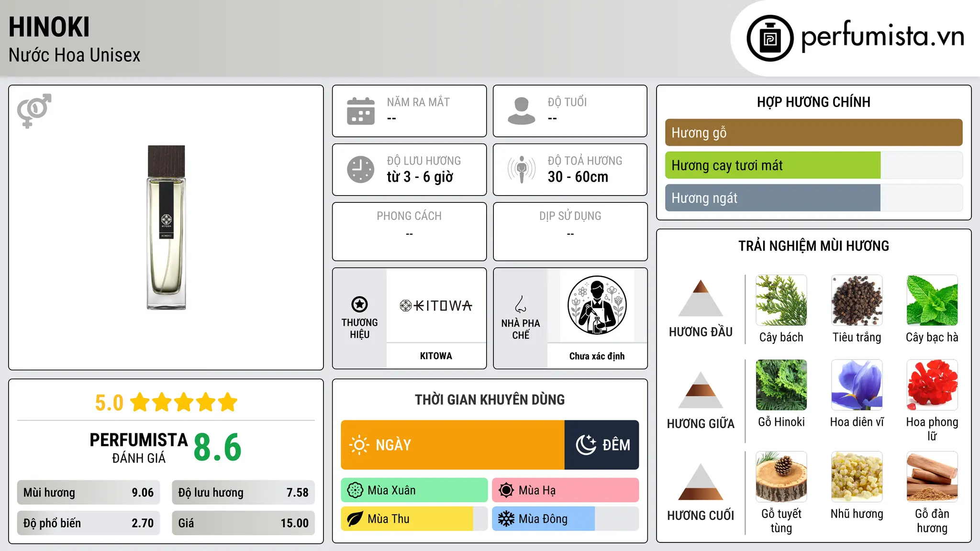Click the sun icon for Mùa Hạ
The height and width of the screenshot is (551, 980).
(x=506, y=490)
